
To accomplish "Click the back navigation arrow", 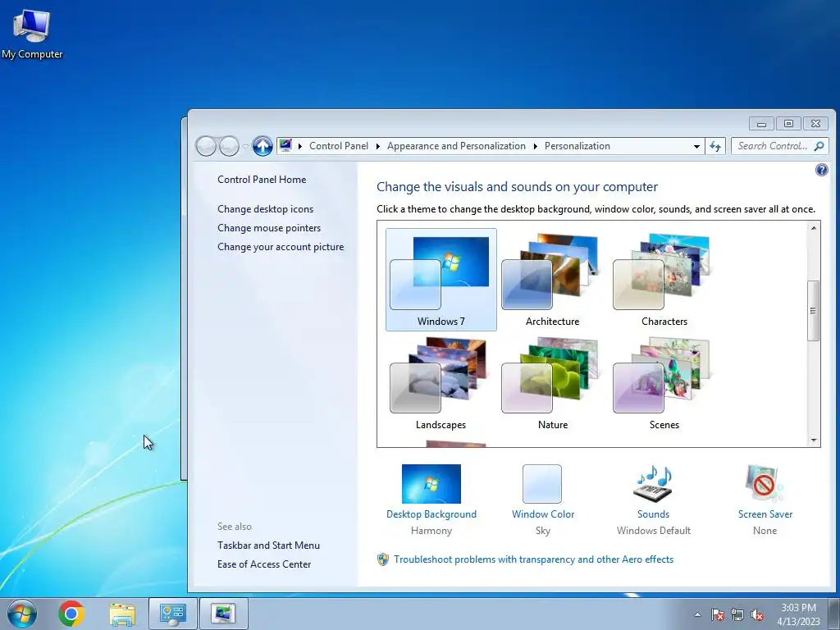I will click(x=206, y=146).
